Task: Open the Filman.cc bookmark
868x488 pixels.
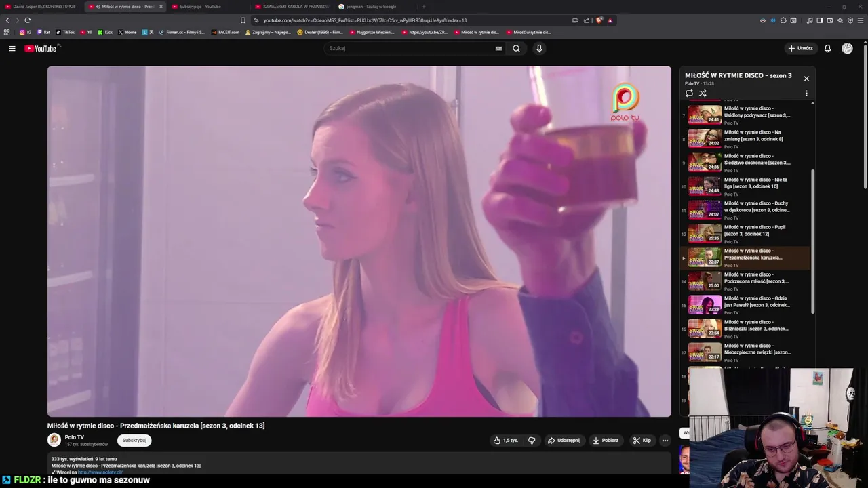Action: [x=182, y=32]
